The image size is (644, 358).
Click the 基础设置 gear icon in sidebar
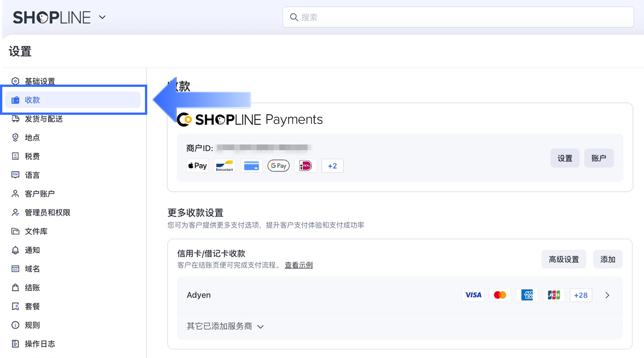coord(15,81)
